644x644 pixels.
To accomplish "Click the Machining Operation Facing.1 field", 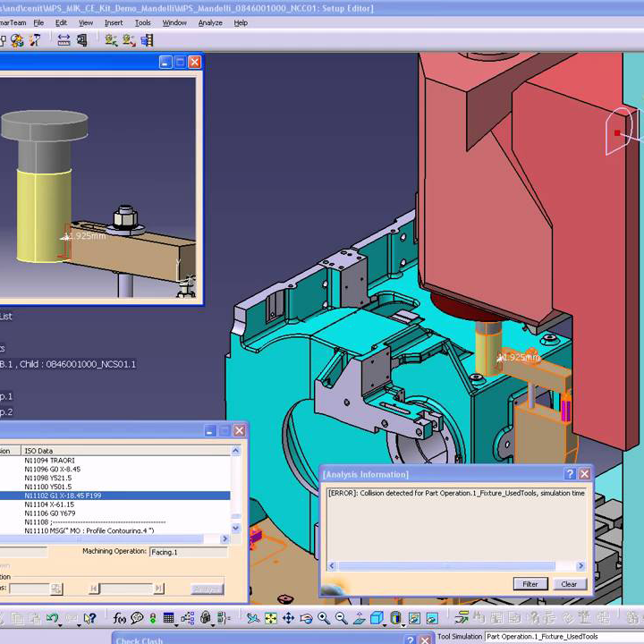I will tap(188, 552).
